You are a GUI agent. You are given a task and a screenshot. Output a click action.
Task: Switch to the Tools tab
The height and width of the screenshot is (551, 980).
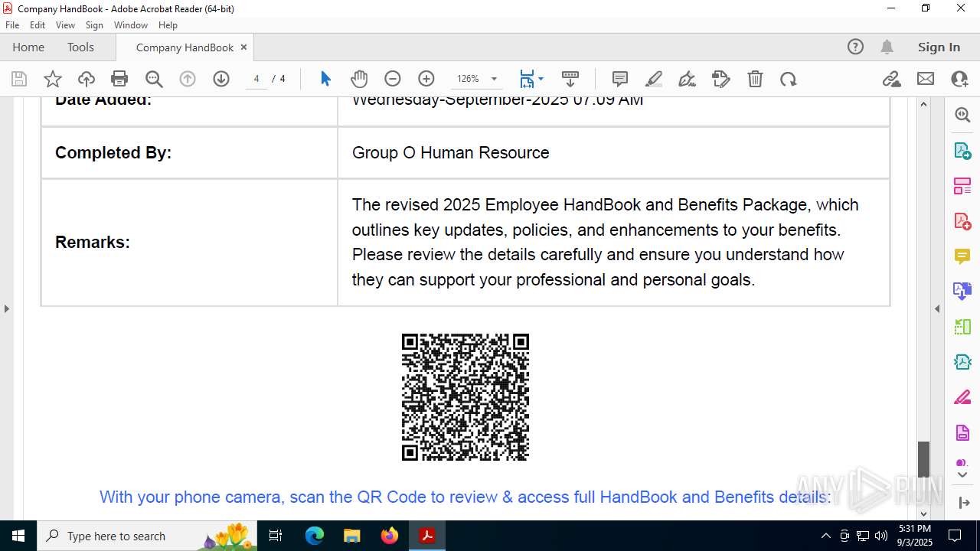tap(80, 47)
